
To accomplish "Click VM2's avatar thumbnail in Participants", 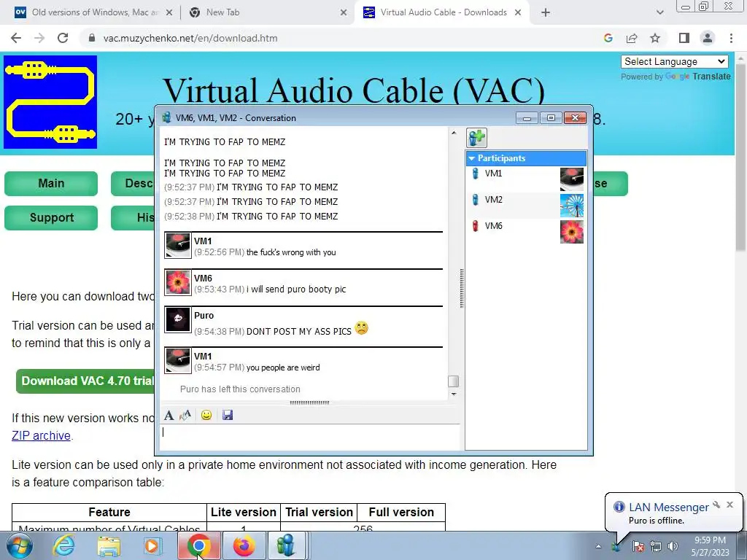I will 572,205.
